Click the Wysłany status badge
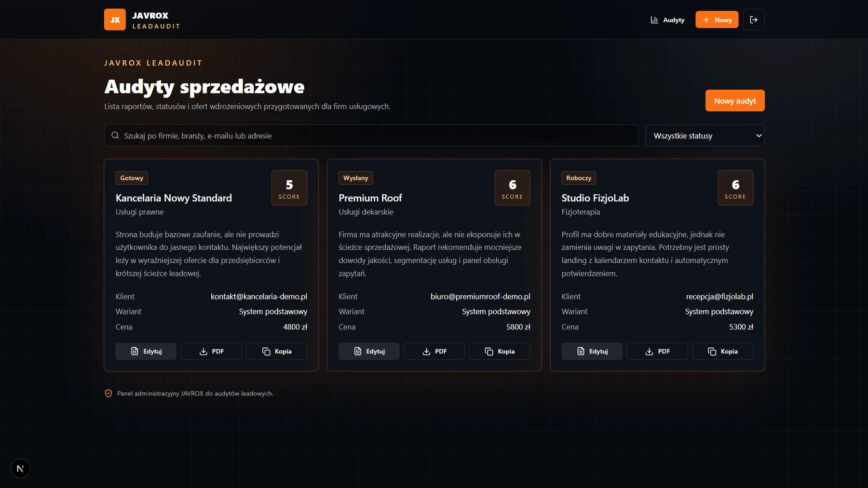The image size is (868, 488). pyautogui.click(x=355, y=178)
